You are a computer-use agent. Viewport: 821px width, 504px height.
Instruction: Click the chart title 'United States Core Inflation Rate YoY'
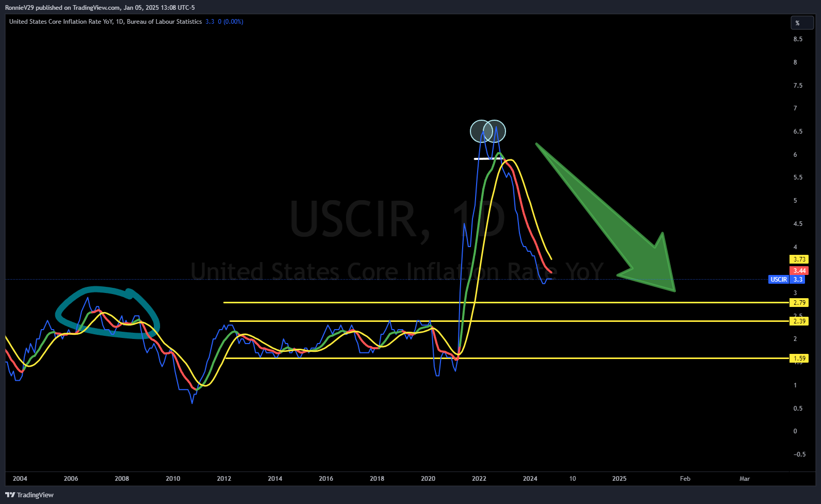61,22
